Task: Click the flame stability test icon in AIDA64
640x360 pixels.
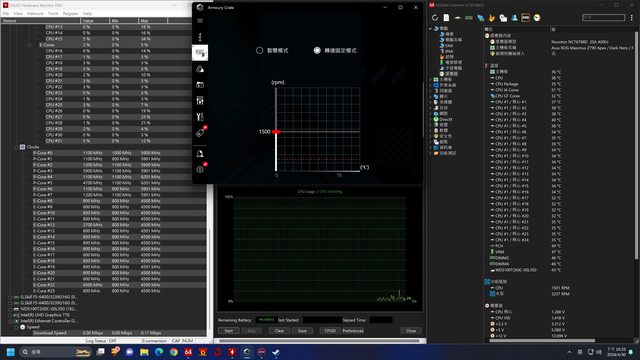Action: click(x=492, y=18)
